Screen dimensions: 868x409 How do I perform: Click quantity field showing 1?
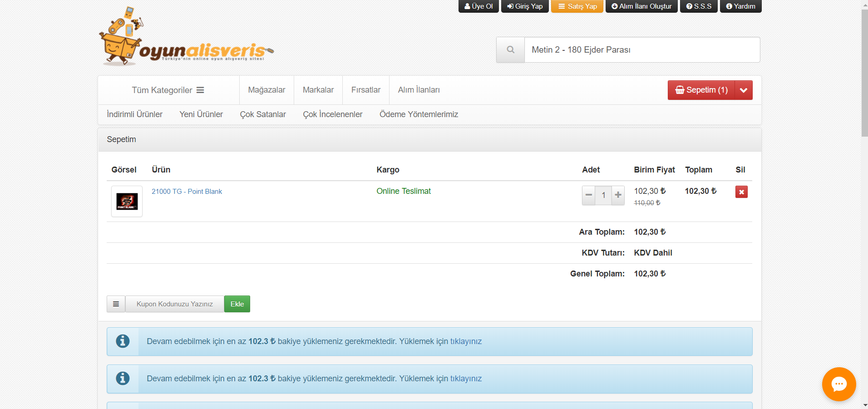(603, 195)
